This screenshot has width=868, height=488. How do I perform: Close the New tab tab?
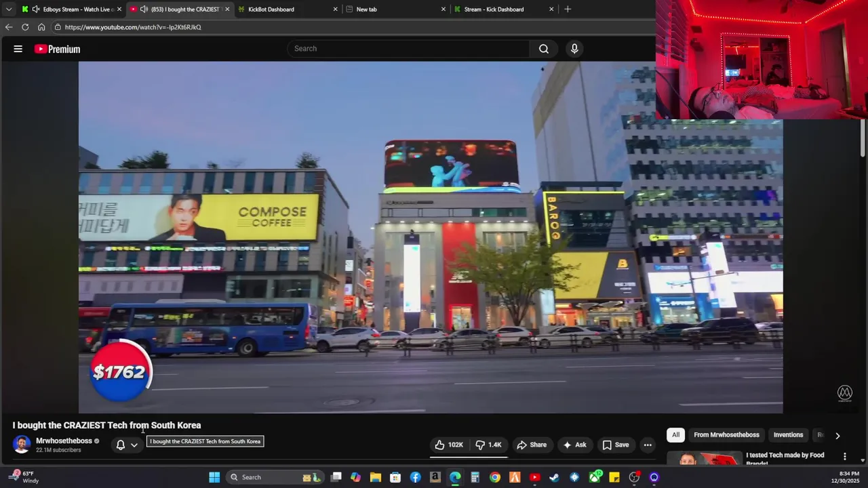click(443, 9)
